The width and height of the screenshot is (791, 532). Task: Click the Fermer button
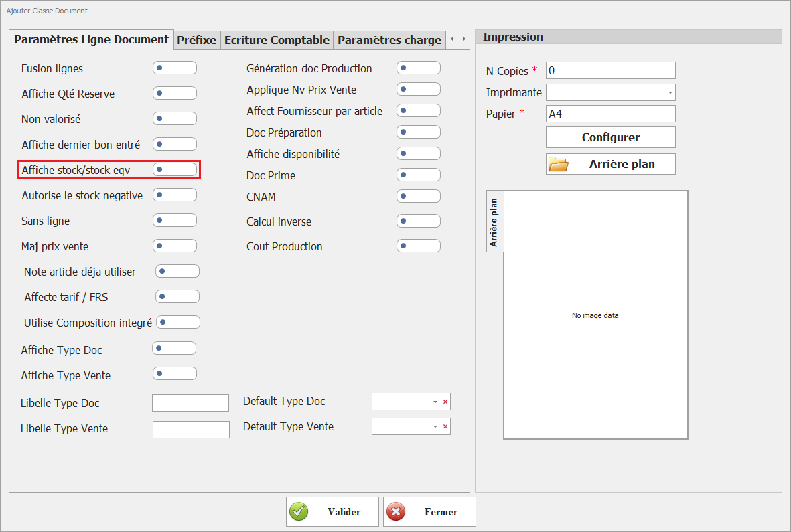click(x=429, y=511)
